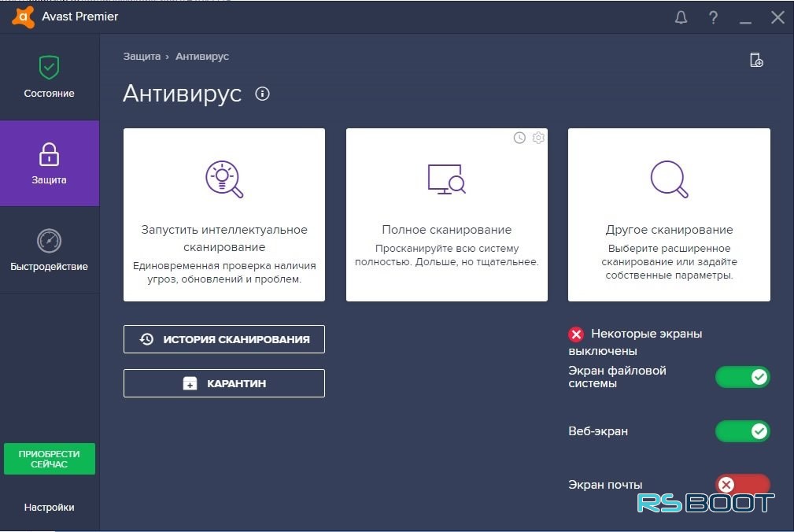794x532 pixels.
Task: Click the full scan monitor icon
Action: coord(446,179)
